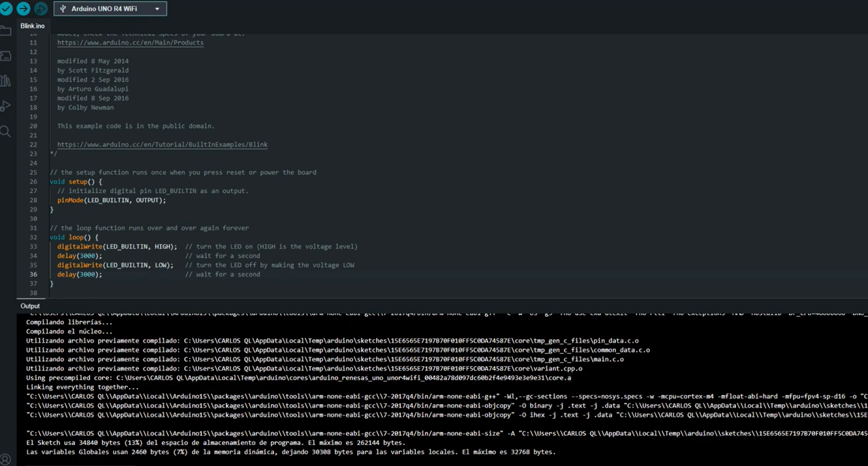Click the setup function comment on line 25

click(183, 172)
